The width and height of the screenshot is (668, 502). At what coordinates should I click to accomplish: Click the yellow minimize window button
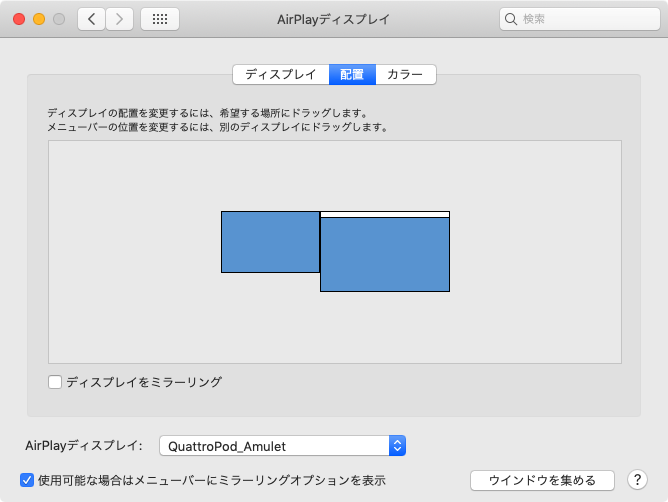point(39,19)
